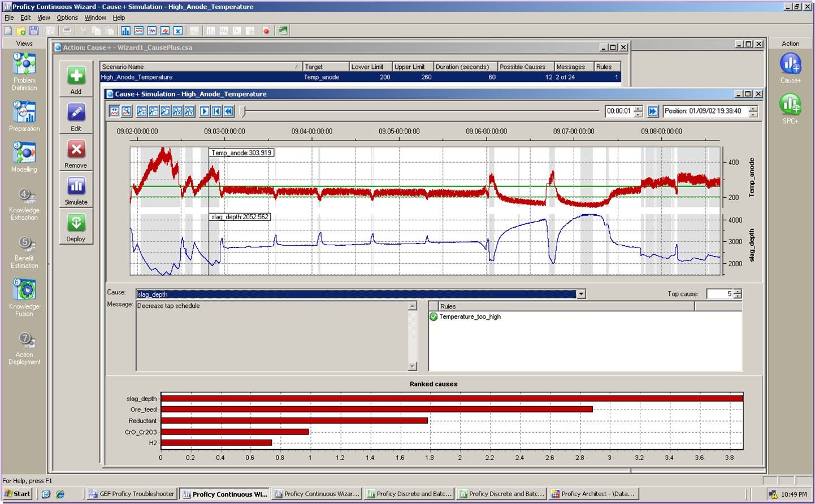
Task: Click the Save floppy disk icon
Action: tap(34, 31)
